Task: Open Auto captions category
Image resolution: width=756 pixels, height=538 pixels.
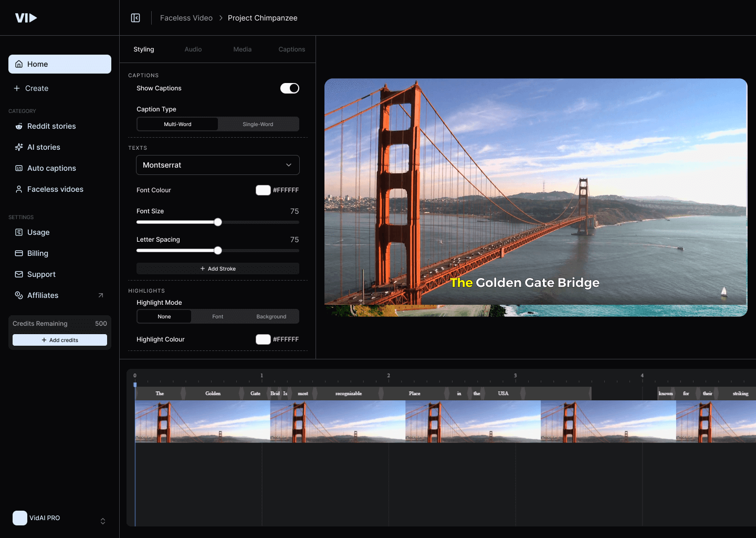Action: 51,168
